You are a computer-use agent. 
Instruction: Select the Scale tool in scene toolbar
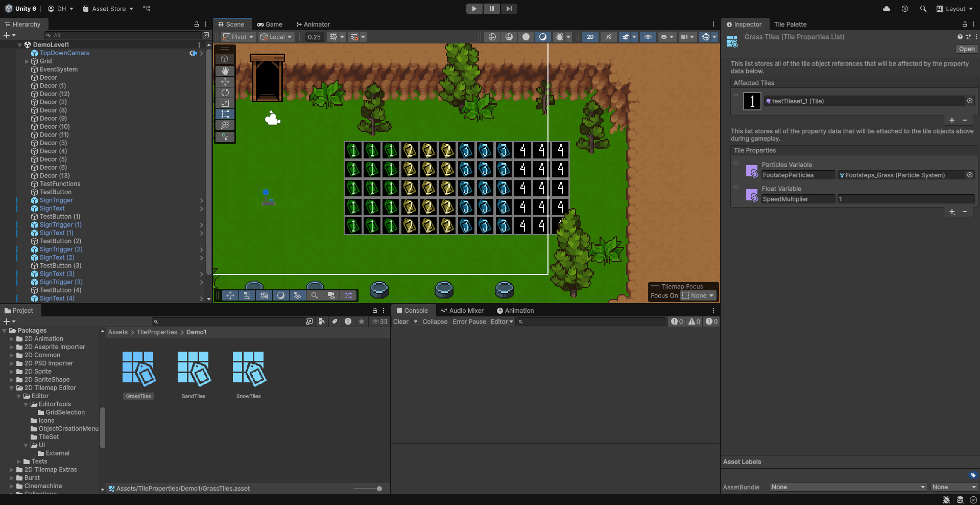(x=225, y=103)
